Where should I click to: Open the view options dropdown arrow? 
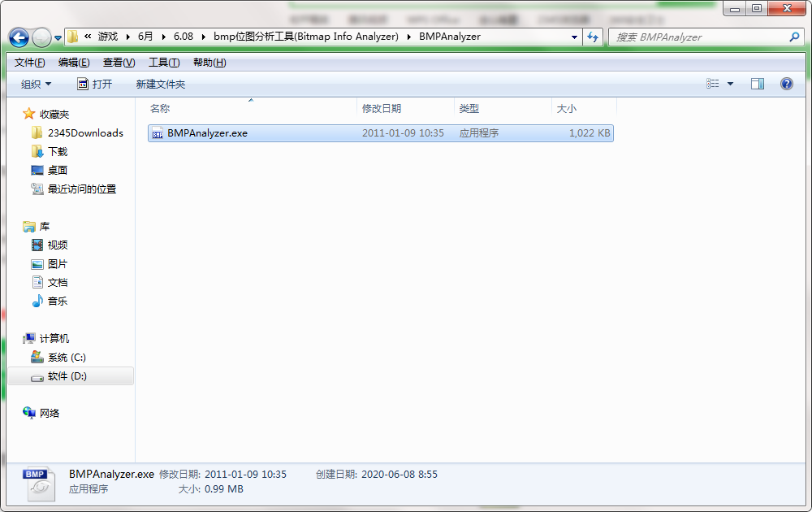[x=730, y=84]
